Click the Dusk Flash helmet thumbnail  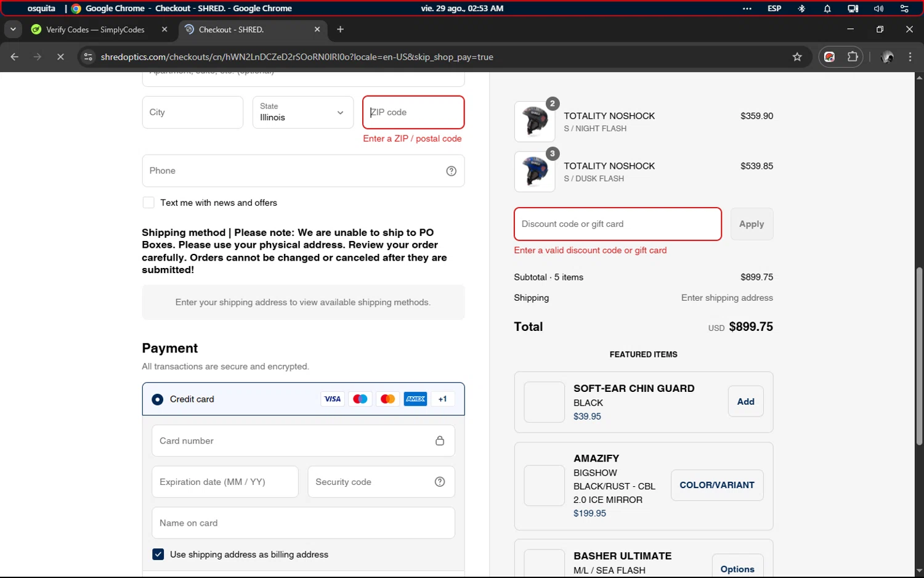[x=535, y=171]
